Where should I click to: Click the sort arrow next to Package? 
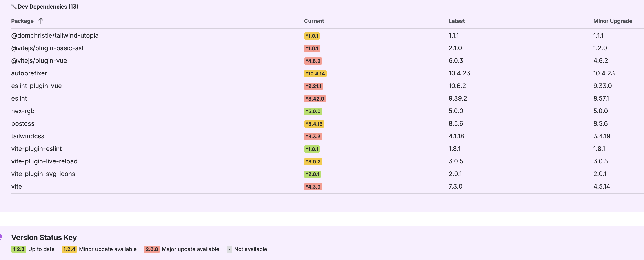41,21
